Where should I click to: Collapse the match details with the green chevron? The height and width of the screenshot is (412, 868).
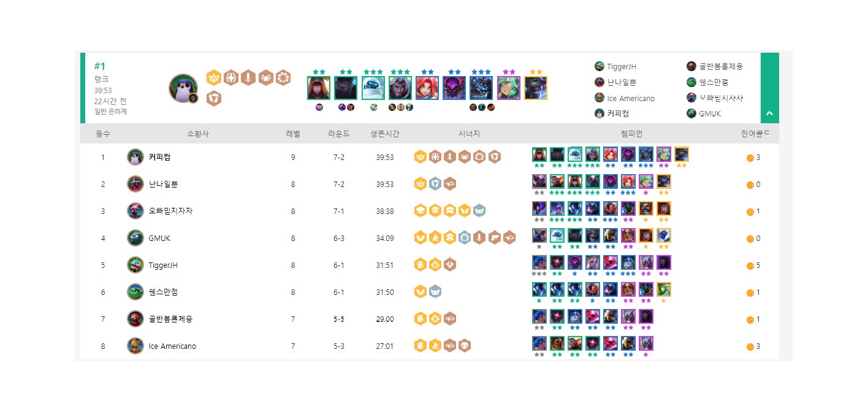(769, 113)
